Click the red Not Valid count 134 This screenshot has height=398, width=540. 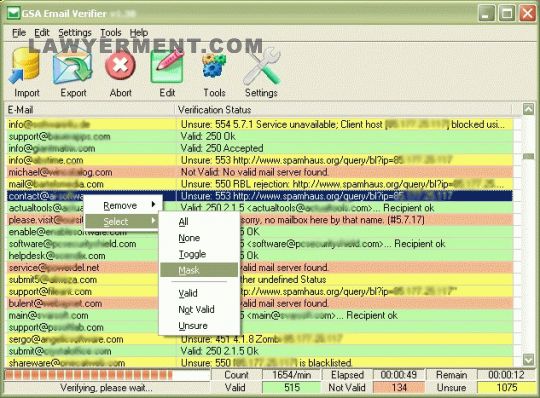(x=399, y=388)
